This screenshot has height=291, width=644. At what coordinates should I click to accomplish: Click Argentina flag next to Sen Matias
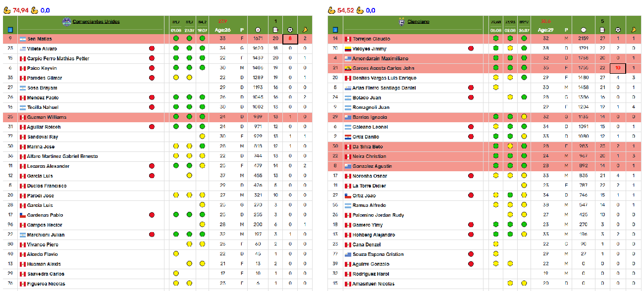click(22, 39)
